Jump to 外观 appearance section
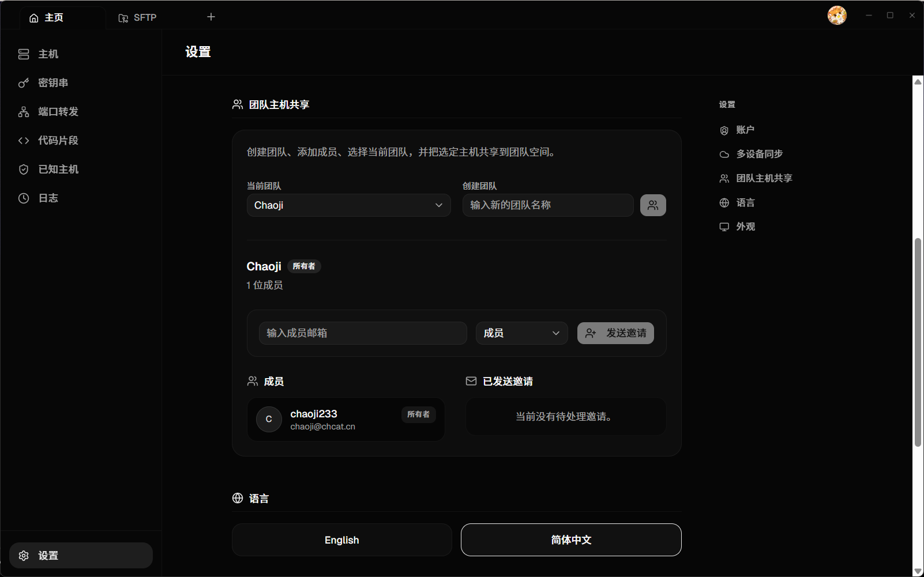The height and width of the screenshot is (577, 924). click(737, 227)
